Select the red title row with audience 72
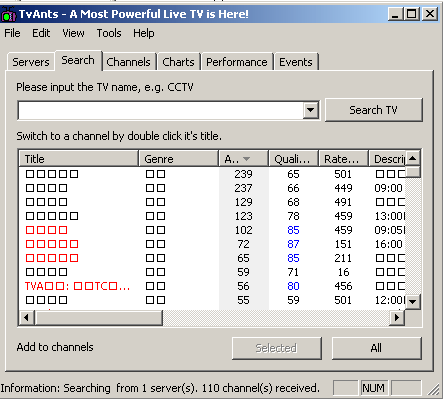The image size is (443, 399). pos(212,244)
